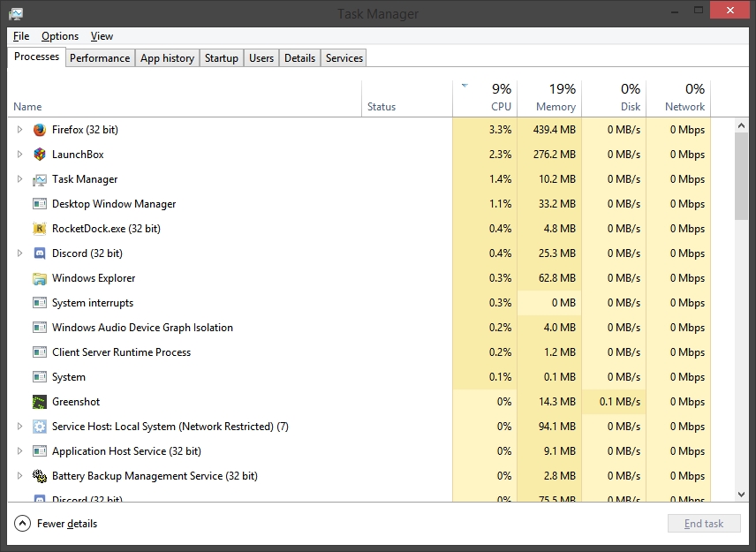Screen dimensions: 756x552
Task: Click the Fewer details circle arrow icon
Action: (x=23, y=524)
